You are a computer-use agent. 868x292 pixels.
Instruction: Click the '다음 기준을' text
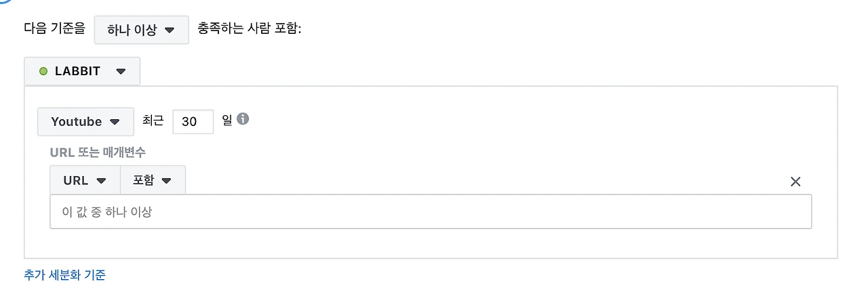pyautogui.click(x=54, y=30)
